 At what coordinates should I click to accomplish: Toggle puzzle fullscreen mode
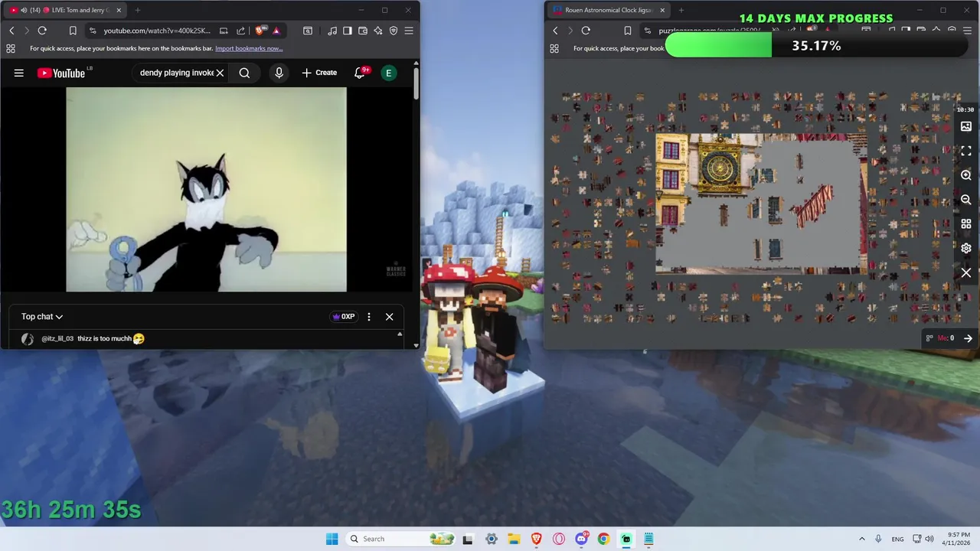coord(966,151)
